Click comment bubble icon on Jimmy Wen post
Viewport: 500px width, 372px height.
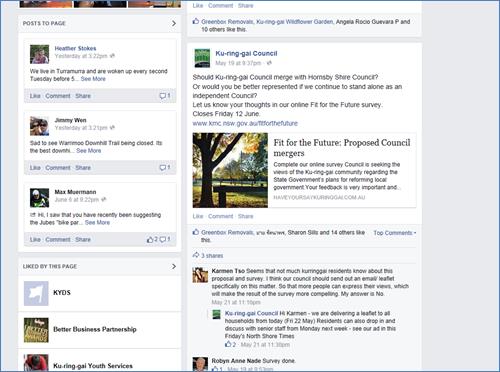163,168
